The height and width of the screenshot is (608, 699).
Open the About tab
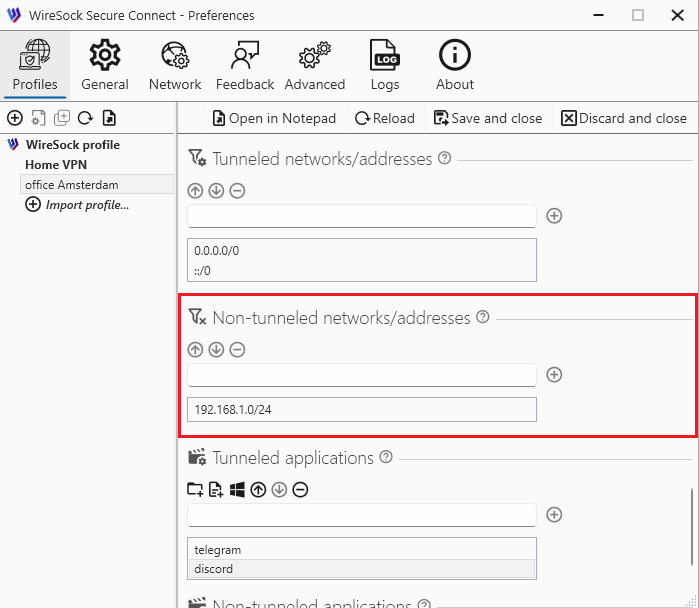pos(455,65)
